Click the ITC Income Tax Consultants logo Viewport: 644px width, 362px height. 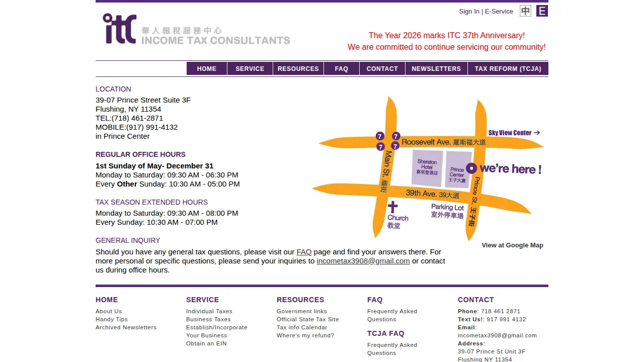click(x=196, y=29)
